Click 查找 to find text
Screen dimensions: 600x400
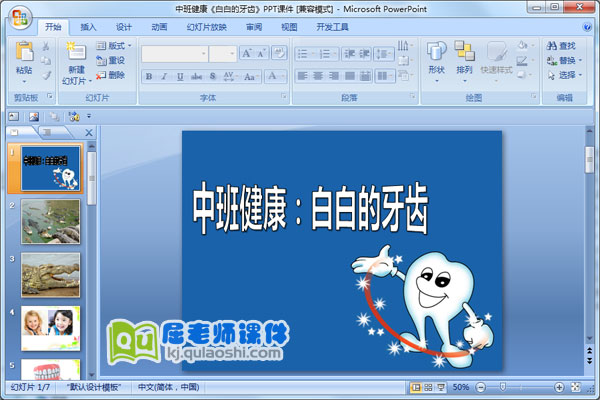561,46
